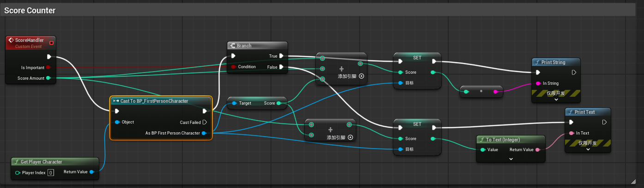Expand the To Text (Integer) node chevron
Viewport: 644px width, 188px height.
click(x=511, y=159)
